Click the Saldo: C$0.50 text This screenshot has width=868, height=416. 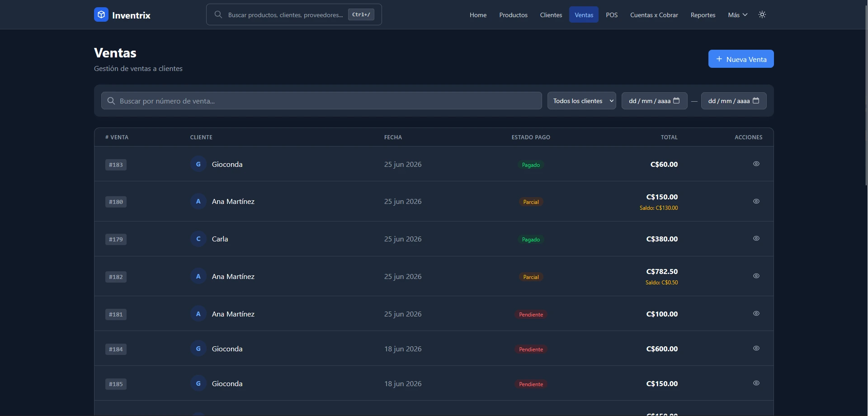(x=661, y=283)
